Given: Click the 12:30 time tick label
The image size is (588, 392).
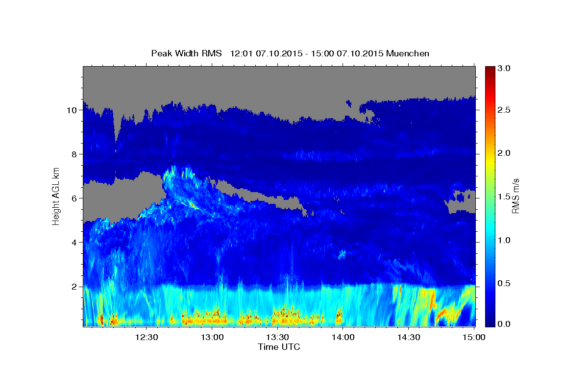Looking at the screenshot, I should pos(147,337).
